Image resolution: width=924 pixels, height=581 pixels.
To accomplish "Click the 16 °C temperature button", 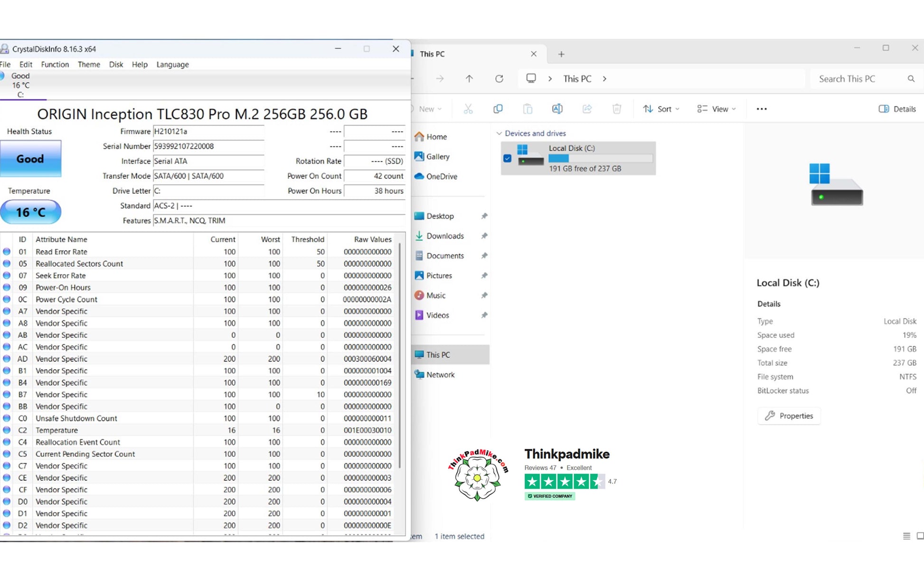I will coord(30,212).
